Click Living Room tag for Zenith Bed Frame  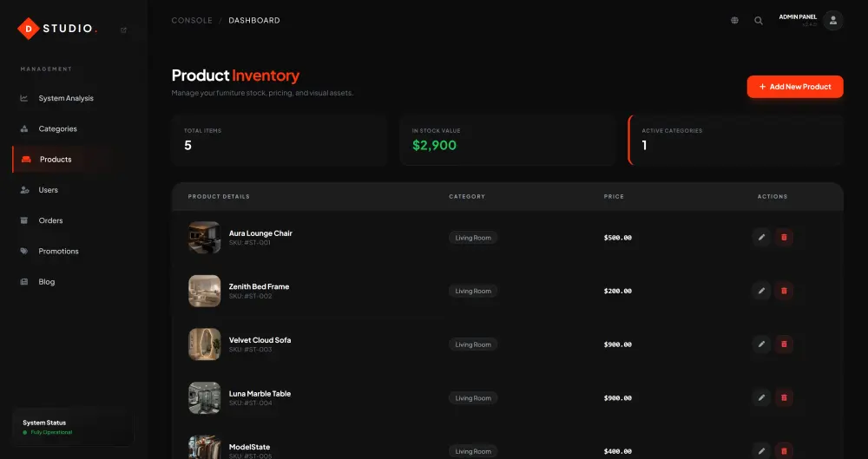point(473,291)
